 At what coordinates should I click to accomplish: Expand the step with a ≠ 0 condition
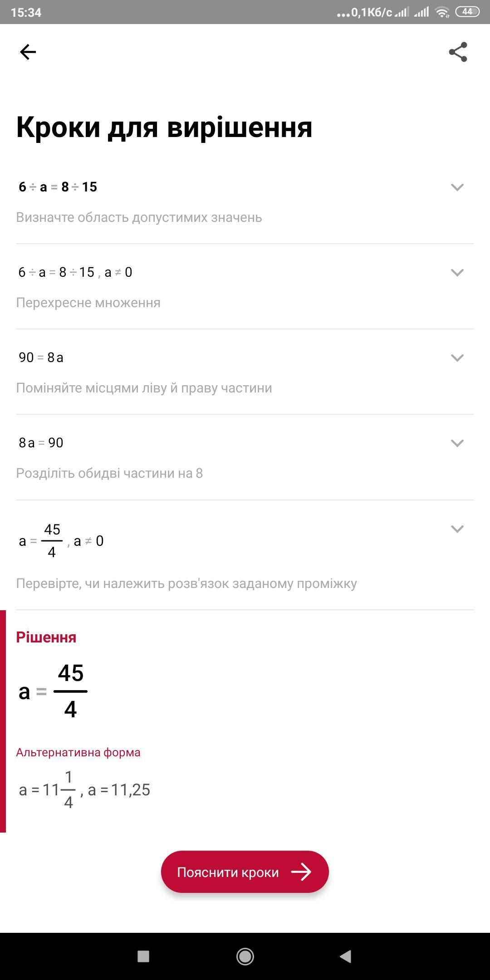coord(457,272)
